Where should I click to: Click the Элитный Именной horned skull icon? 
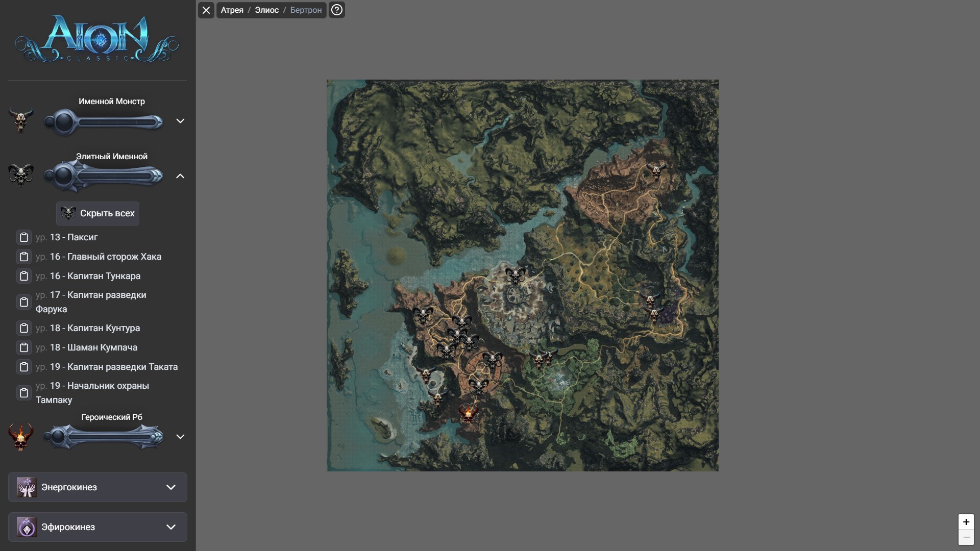pos(21,176)
